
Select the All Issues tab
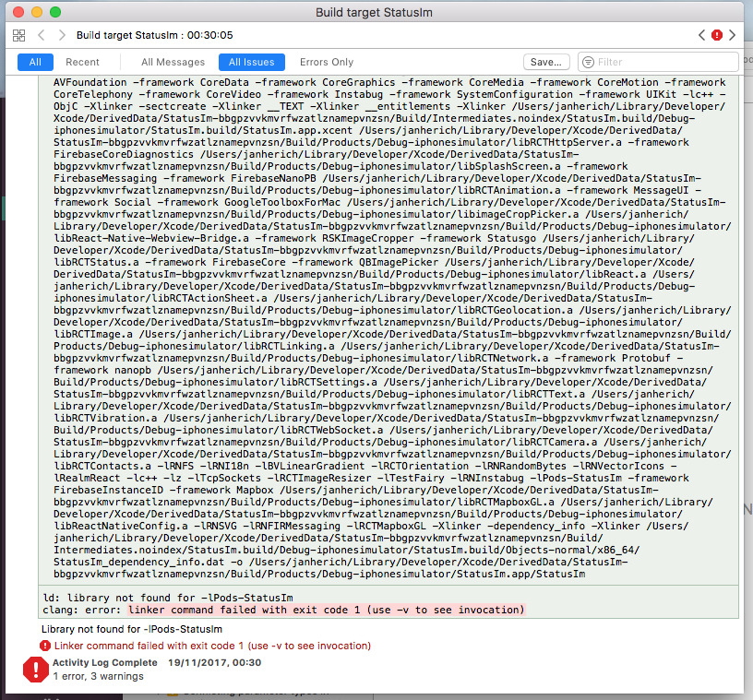click(x=252, y=62)
